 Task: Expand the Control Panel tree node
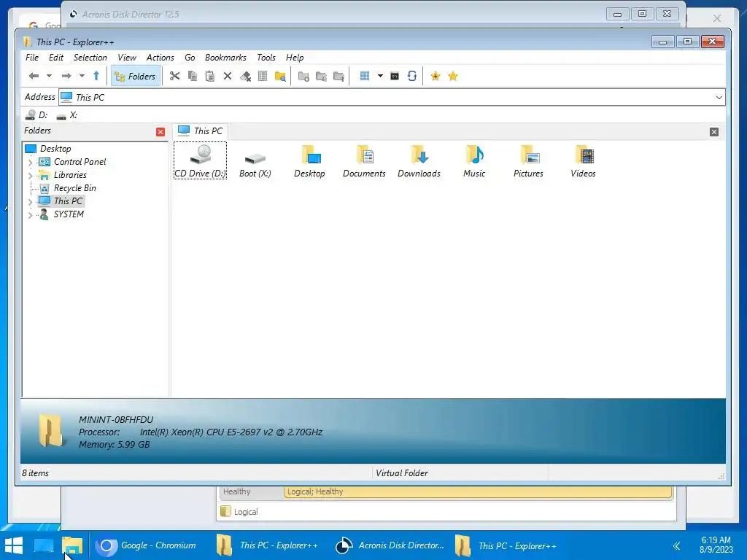tap(31, 163)
